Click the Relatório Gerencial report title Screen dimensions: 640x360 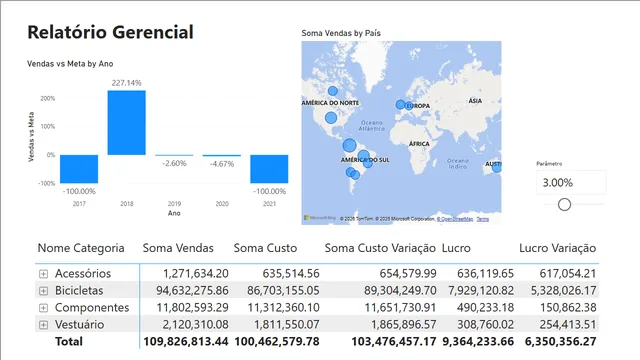point(110,32)
